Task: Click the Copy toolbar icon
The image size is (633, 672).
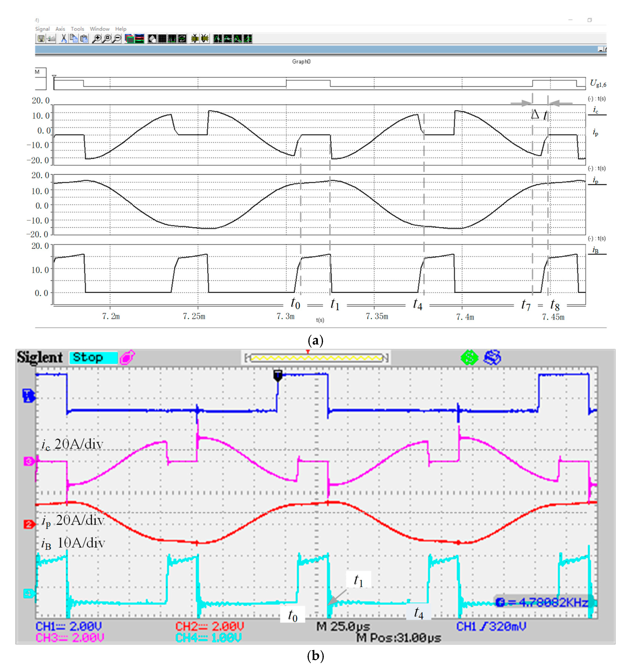Action: 74,38
